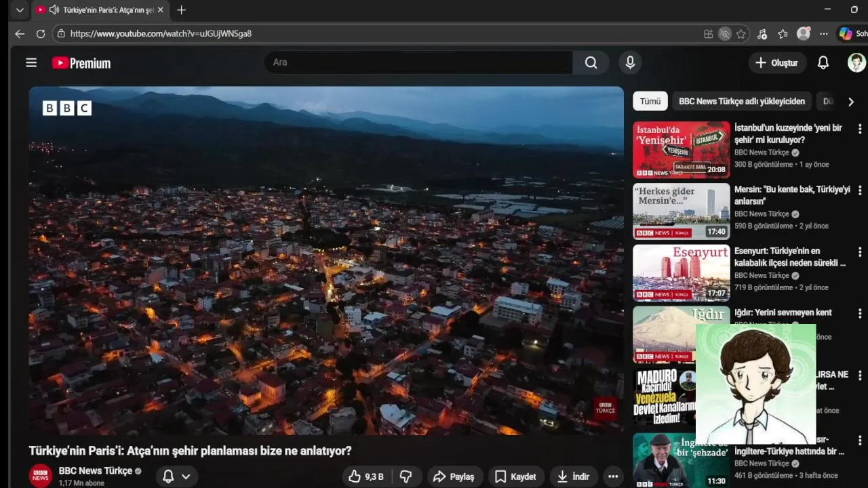The width and height of the screenshot is (868, 488).
Task: Reload the page with refresh icon
Action: click(41, 33)
